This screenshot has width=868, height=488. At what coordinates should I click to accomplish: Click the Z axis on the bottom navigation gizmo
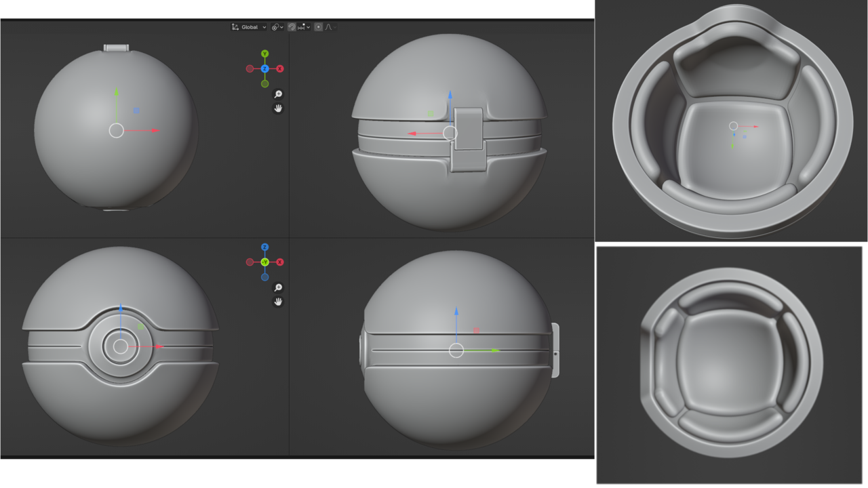(265, 247)
